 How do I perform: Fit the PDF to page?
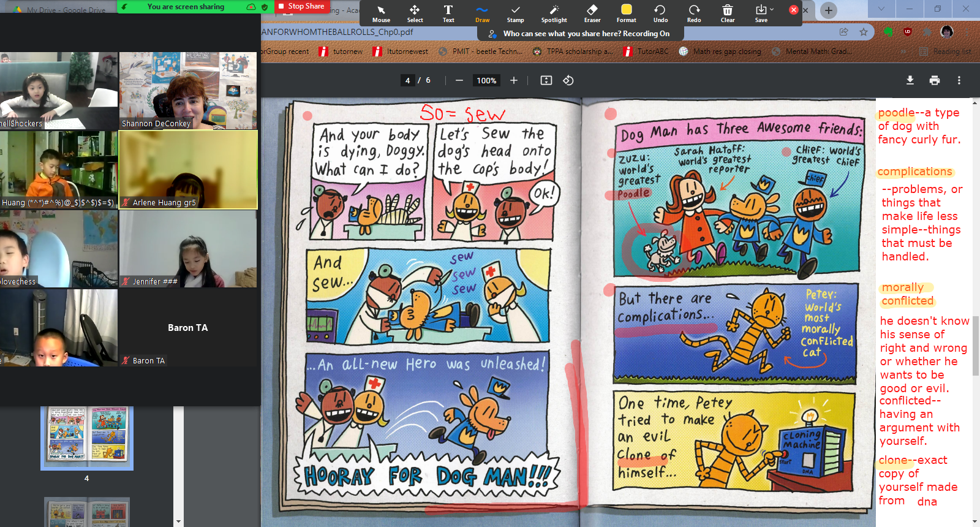(x=546, y=80)
